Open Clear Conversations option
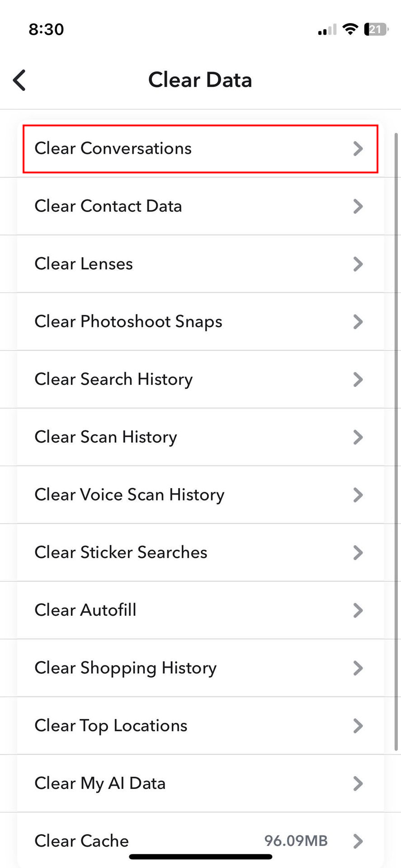401x868 pixels. [200, 149]
